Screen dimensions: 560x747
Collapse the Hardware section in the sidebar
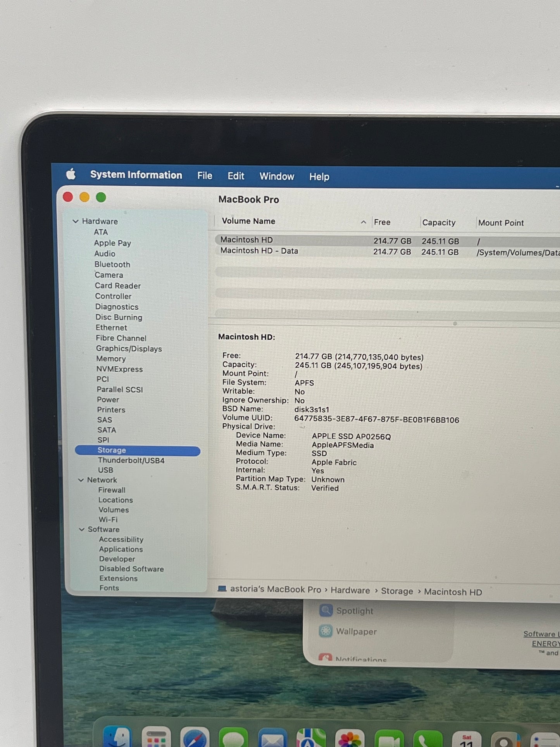tap(76, 221)
